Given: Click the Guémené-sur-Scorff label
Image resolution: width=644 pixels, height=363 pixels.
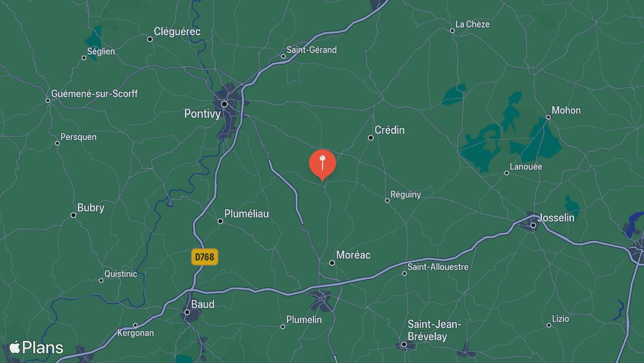Looking at the screenshot, I should coord(95,94).
